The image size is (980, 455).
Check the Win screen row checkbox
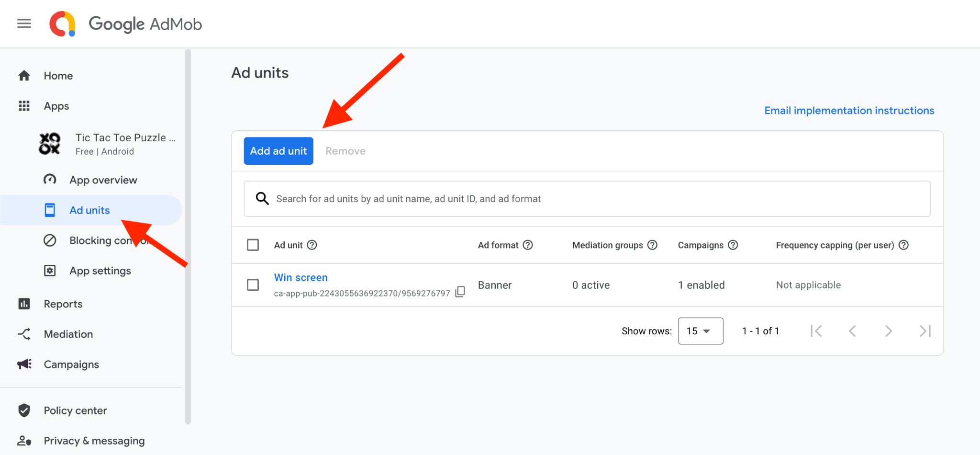click(x=253, y=284)
